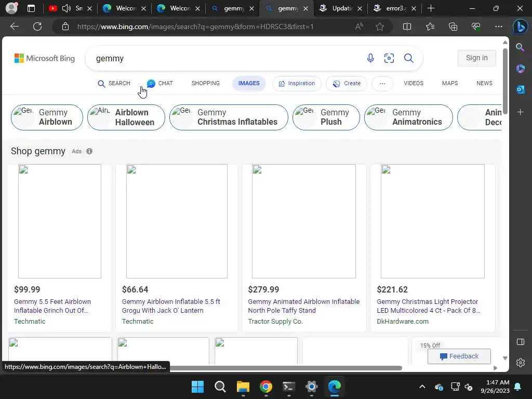
Task: Expand the more options ellipsis pill
Action: (382, 84)
